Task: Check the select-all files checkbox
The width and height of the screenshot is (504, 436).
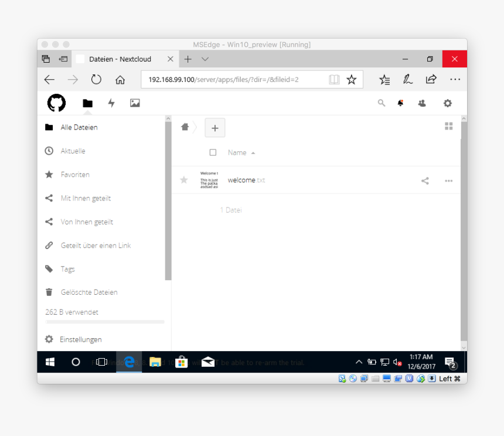Action: click(213, 152)
